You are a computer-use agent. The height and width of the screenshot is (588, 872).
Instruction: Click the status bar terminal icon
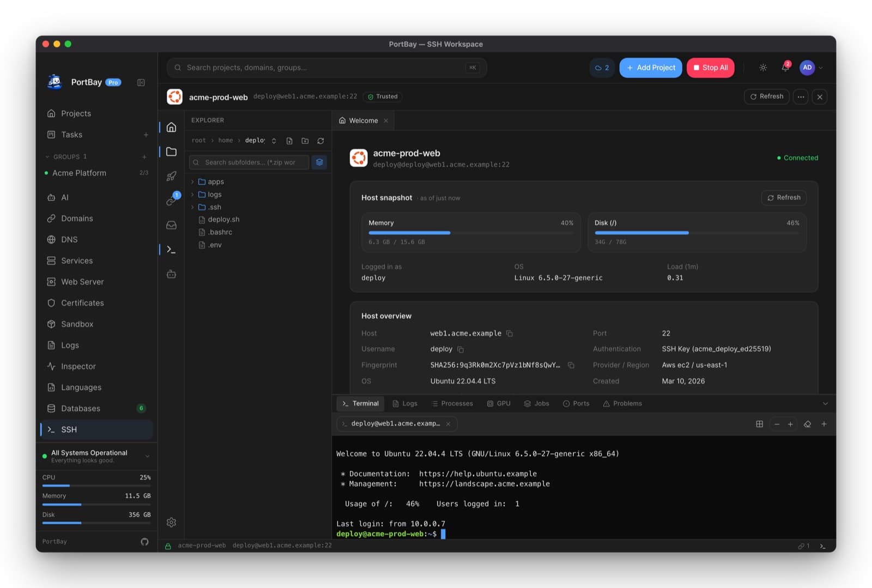click(x=823, y=545)
